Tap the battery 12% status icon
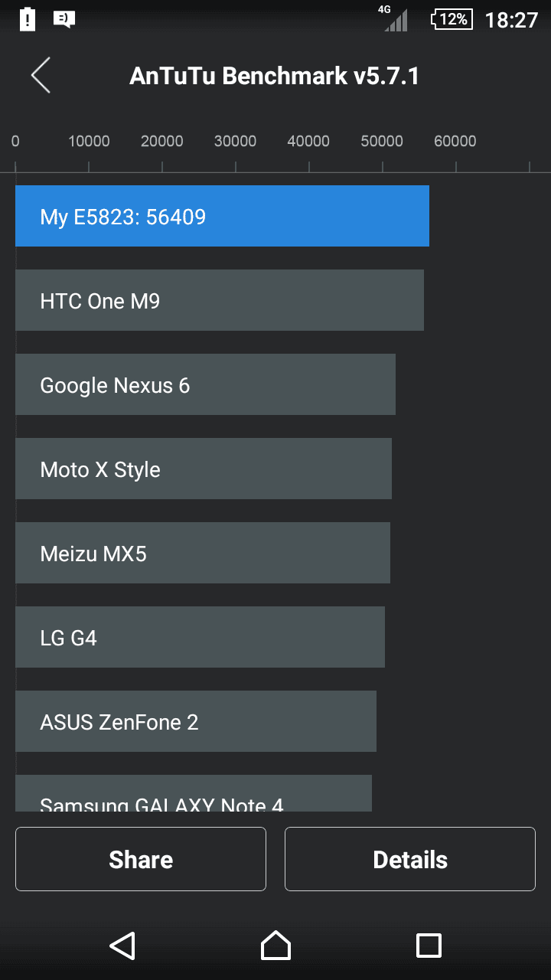 pyautogui.click(x=452, y=19)
